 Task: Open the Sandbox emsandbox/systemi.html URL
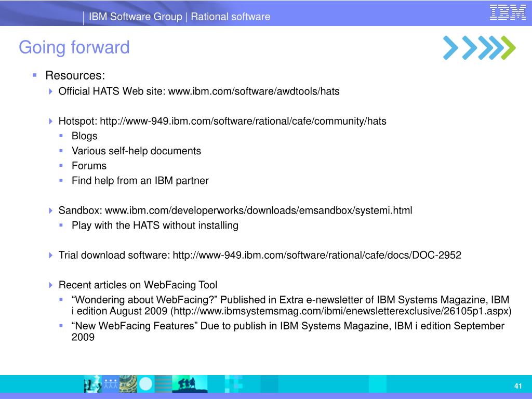pyautogui.click(x=259, y=210)
